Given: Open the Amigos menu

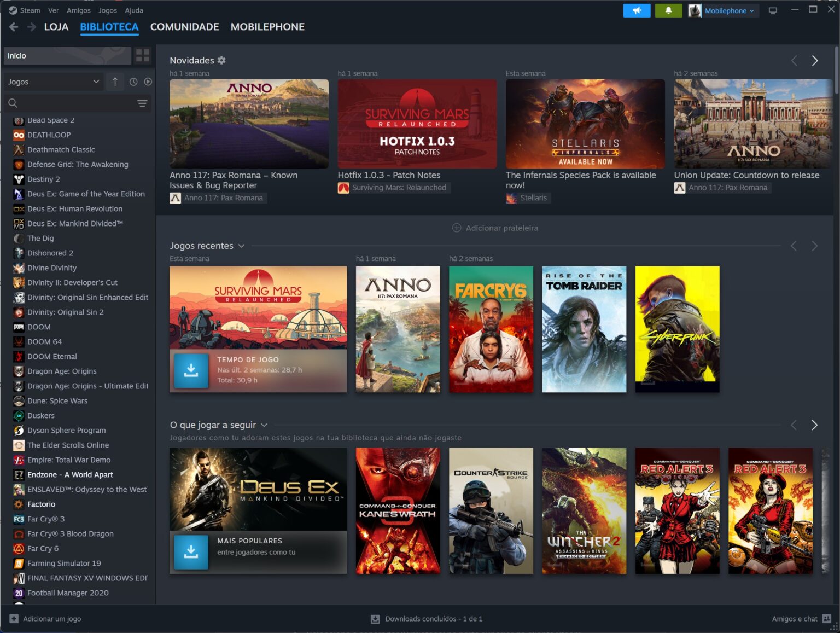Looking at the screenshot, I should click(x=78, y=10).
